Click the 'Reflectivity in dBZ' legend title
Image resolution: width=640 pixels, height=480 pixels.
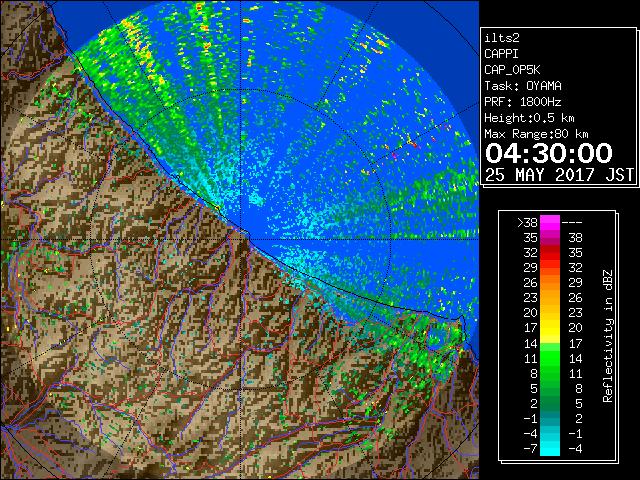click(x=608, y=336)
